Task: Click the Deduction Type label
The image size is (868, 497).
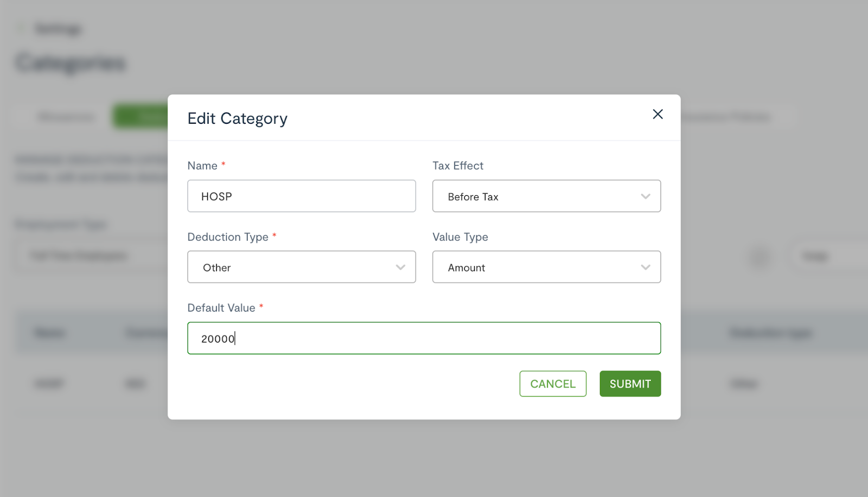Action: pyautogui.click(x=228, y=237)
